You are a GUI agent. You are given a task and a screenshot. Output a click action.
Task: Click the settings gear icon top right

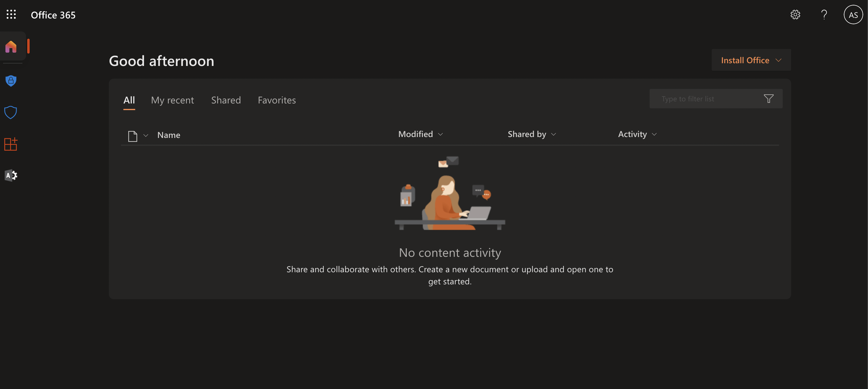pos(795,14)
